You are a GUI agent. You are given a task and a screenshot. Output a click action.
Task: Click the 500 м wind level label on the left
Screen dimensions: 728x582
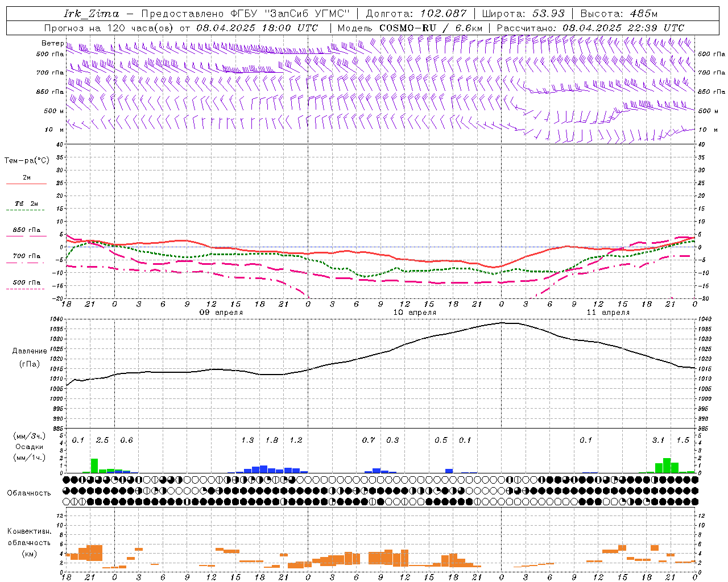(53, 111)
